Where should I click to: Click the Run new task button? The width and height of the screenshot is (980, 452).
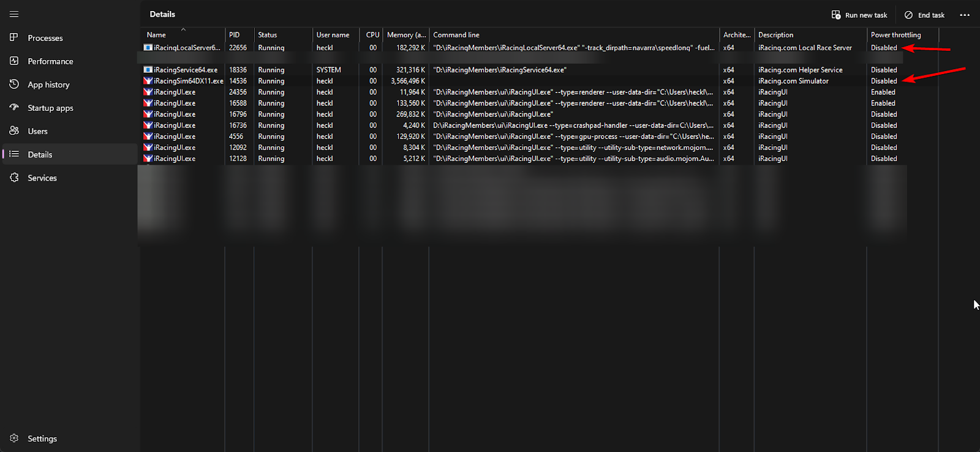pyautogui.click(x=859, y=15)
